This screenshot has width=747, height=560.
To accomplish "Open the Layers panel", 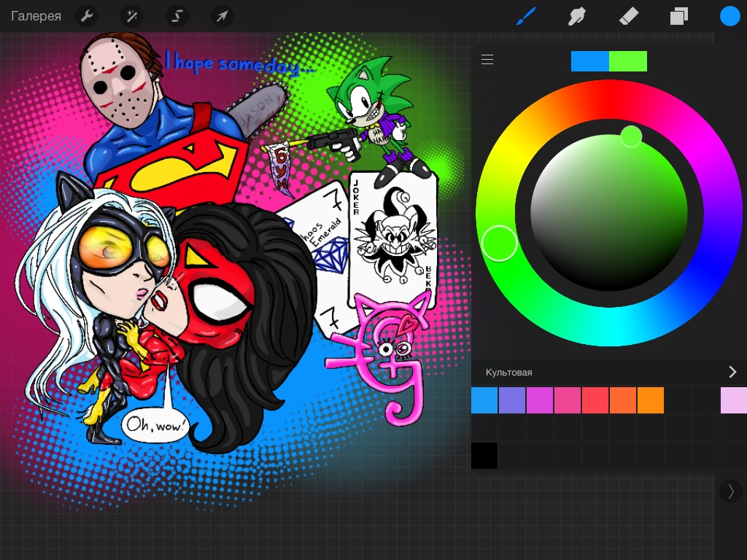I will click(679, 16).
